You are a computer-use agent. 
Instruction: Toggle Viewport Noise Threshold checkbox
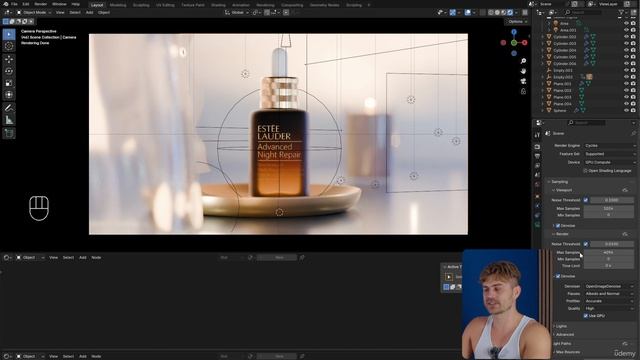[586, 200]
